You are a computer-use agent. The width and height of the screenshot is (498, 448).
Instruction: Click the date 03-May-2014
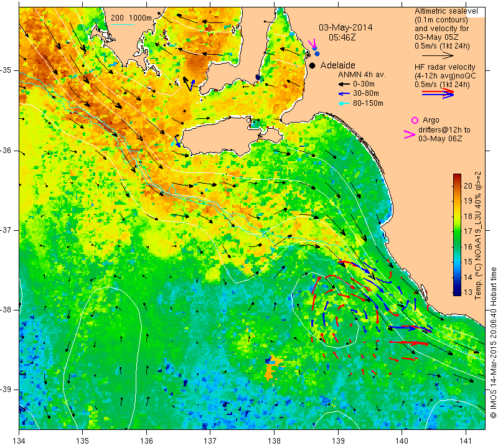345,27
